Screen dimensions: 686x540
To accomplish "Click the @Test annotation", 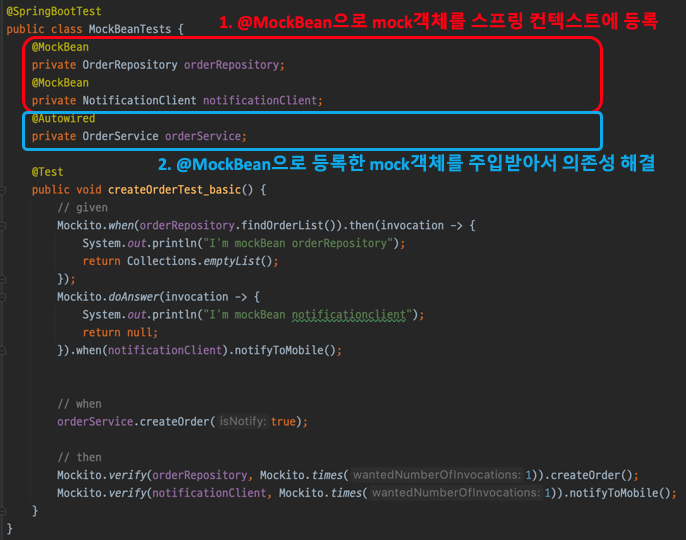I will pos(47,172).
